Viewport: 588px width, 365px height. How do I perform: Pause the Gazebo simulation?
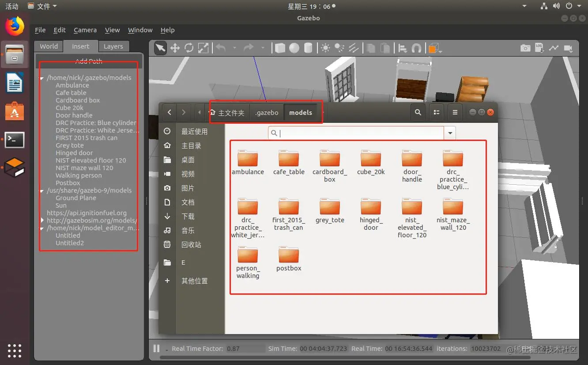pyautogui.click(x=156, y=348)
